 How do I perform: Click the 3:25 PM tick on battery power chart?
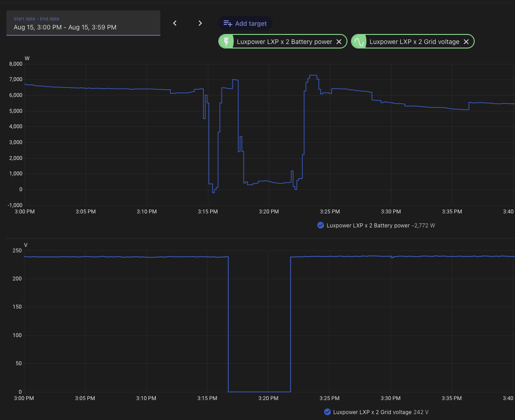(x=330, y=212)
